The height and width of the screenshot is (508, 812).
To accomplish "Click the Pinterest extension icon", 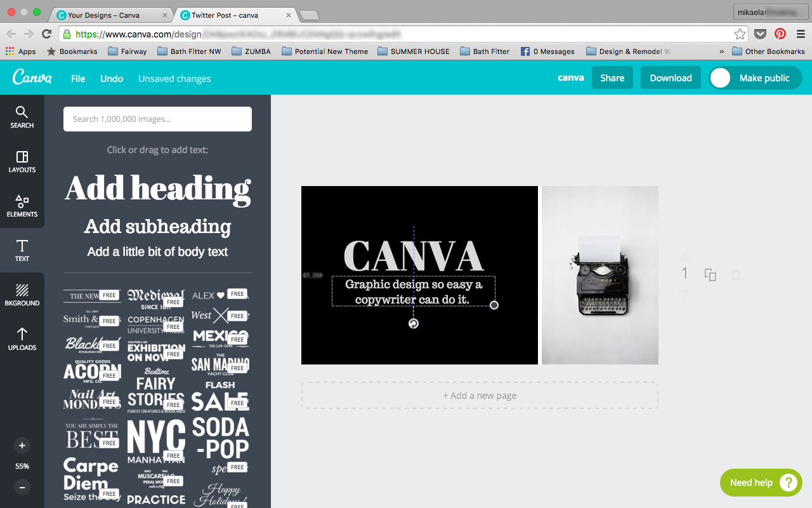I will (780, 34).
